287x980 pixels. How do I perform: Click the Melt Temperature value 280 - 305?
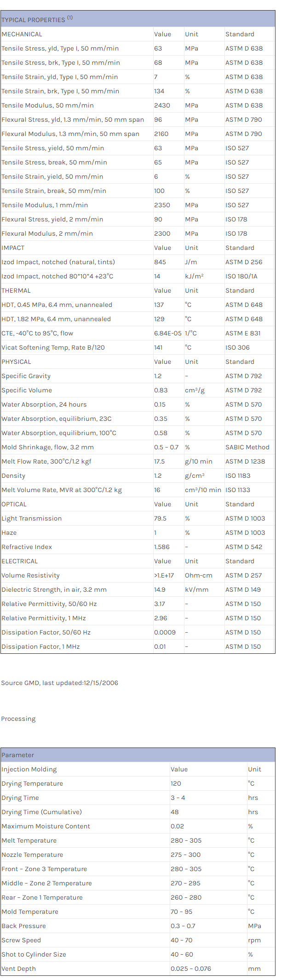coord(186,840)
